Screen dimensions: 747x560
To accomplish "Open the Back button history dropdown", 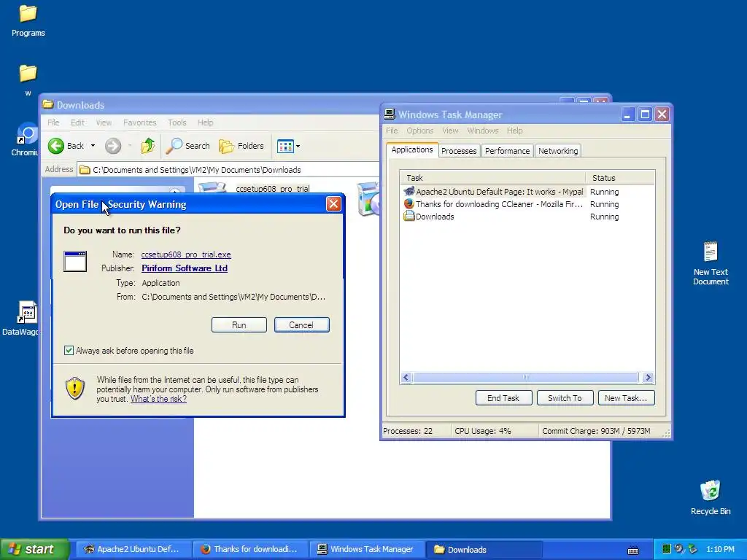I will click(x=93, y=146).
